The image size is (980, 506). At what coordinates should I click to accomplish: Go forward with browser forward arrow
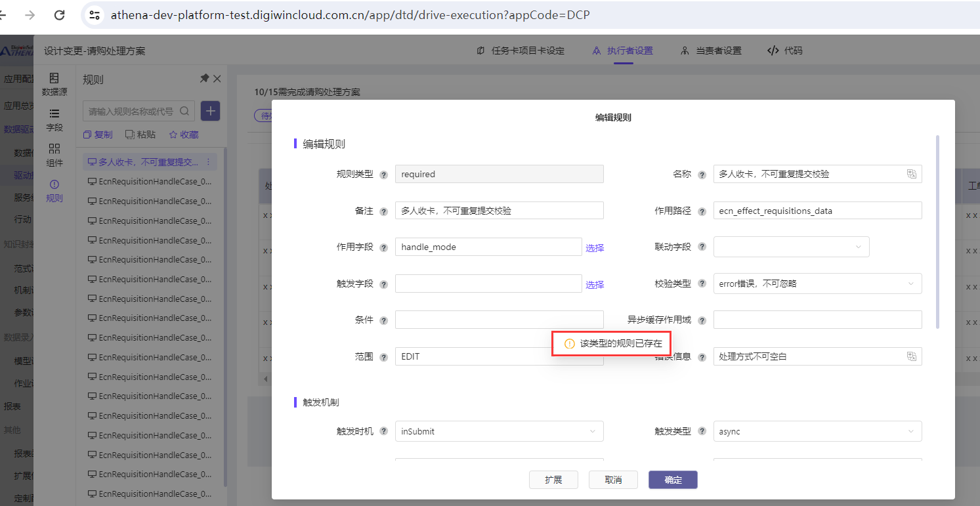pyautogui.click(x=30, y=14)
